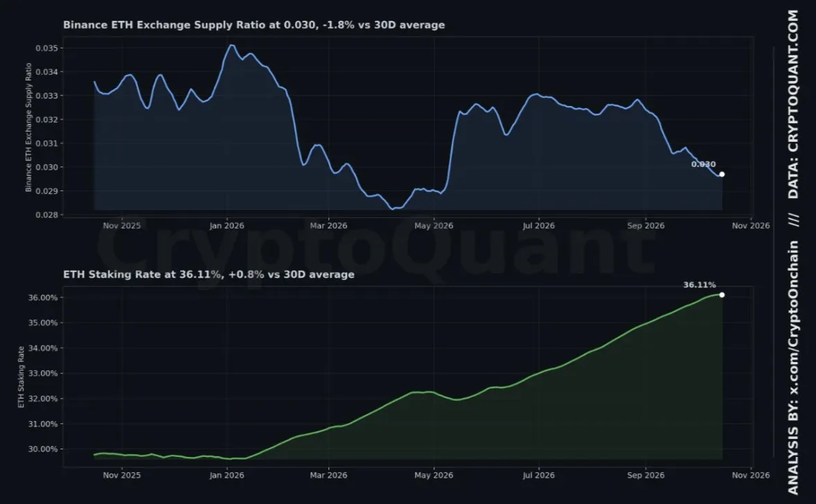The height and width of the screenshot is (504, 816).
Task: Click the DATA: CRYPTOQUANT.COM vertical text
Action: [793, 104]
